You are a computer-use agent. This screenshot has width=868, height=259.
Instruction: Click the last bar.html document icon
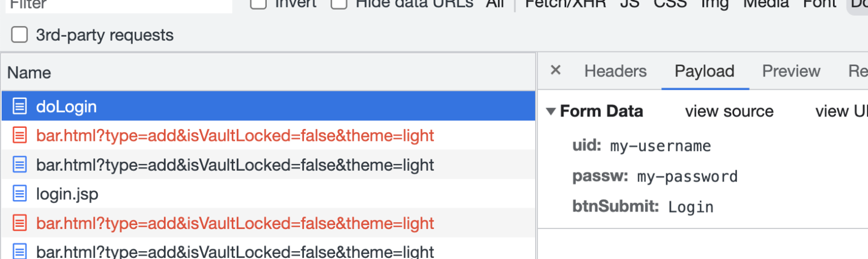[x=20, y=251]
